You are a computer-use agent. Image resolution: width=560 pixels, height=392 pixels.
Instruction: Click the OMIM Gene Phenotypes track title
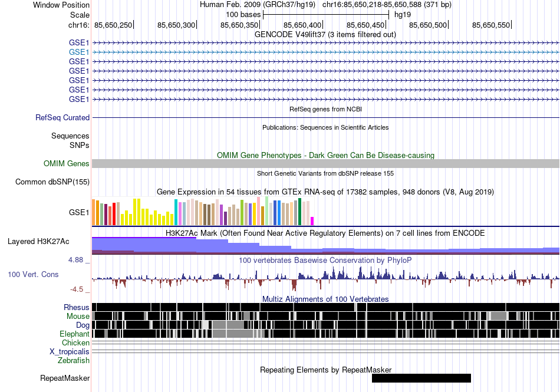pyautogui.click(x=326, y=155)
